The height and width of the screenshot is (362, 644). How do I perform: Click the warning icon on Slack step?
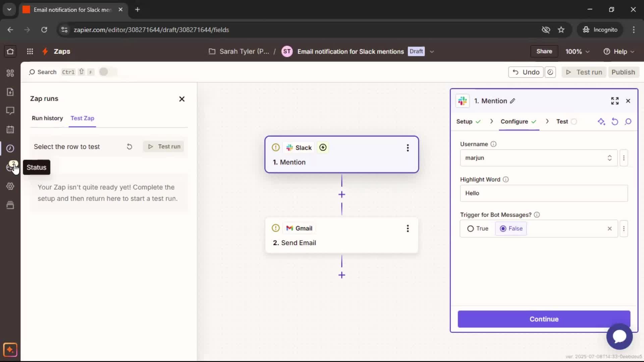tap(276, 147)
